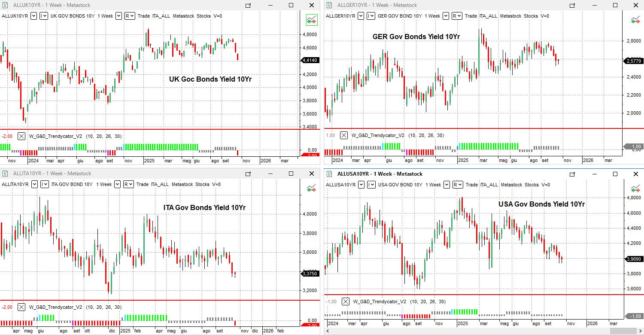
Task: Detach the ALLUSA10YR chart window
Action: pos(572,174)
